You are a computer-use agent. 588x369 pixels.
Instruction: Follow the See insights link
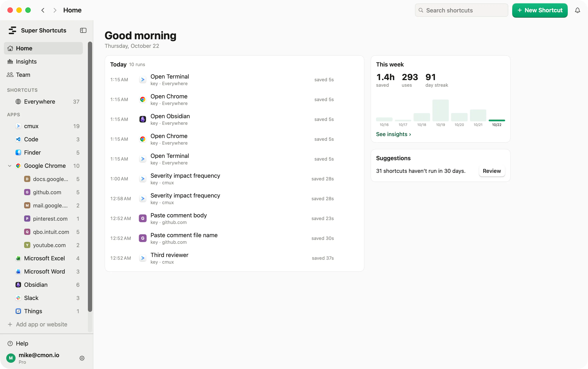pyautogui.click(x=393, y=134)
